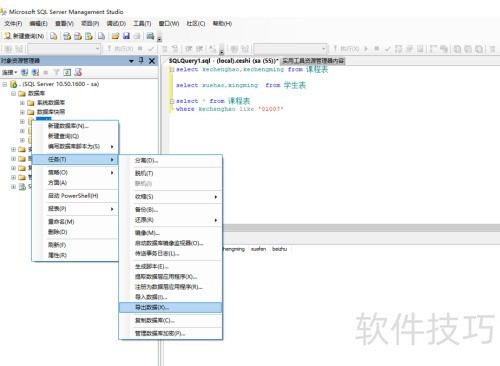Click the standard toolbar options overflow arrow
The height and width of the screenshot is (366, 500).
coord(159,38)
